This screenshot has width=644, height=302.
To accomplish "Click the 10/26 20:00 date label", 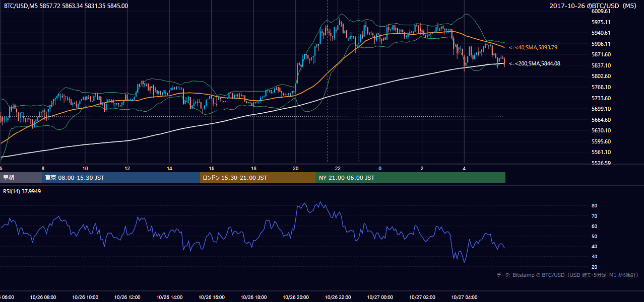I will pos(296,297).
